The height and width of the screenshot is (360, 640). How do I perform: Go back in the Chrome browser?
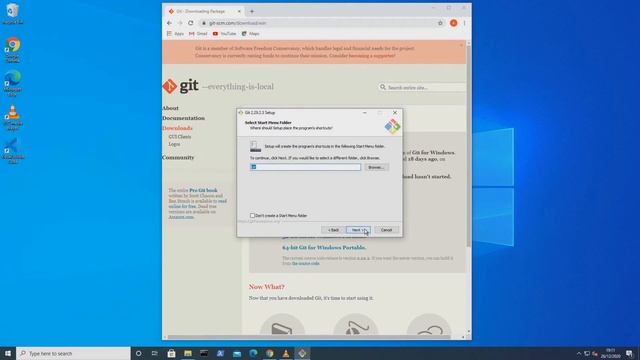[169, 23]
